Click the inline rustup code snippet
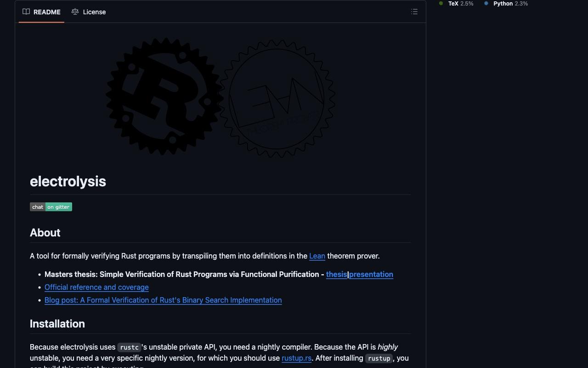This screenshot has height=368, width=588. point(379,358)
